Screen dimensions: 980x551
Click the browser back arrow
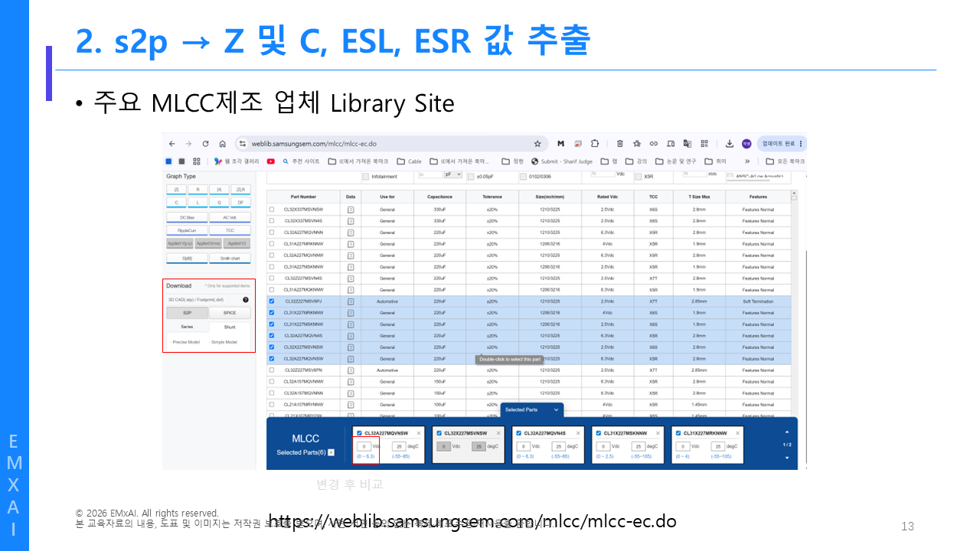coord(171,144)
